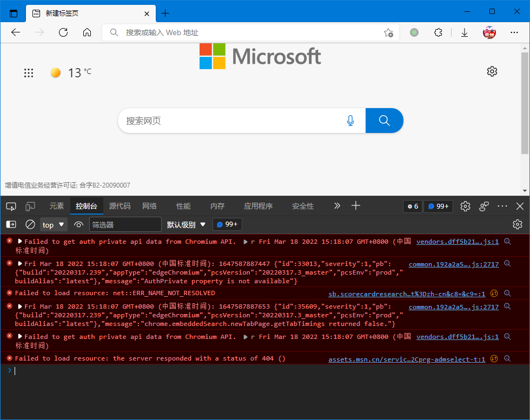Screen dimensions: 530x420
Task: Go back to previous page
Action: (16, 32)
